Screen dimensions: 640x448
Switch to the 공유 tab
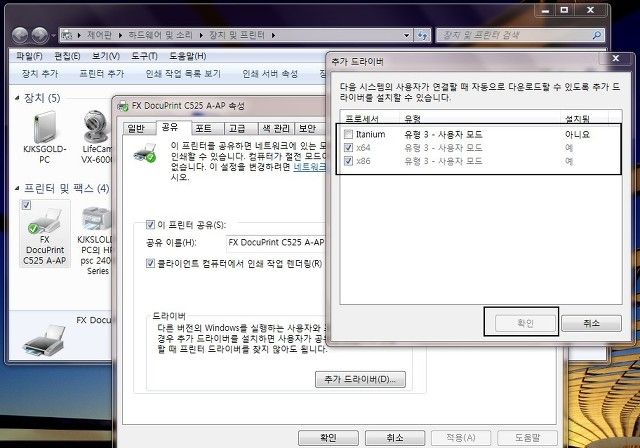click(x=171, y=127)
